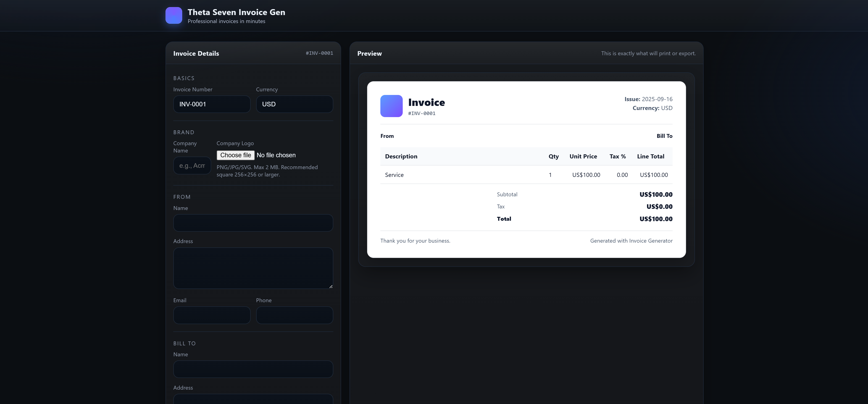Viewport: 868px width, 404px height.
Task: Click the "Invoice Details" panel heading
Action: 196,53
